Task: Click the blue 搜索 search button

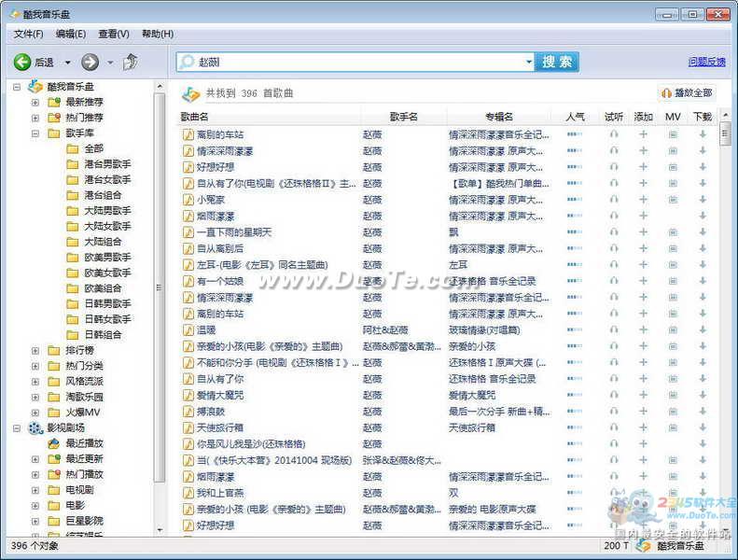Action: pyautogui.click(x=557, y=62)
